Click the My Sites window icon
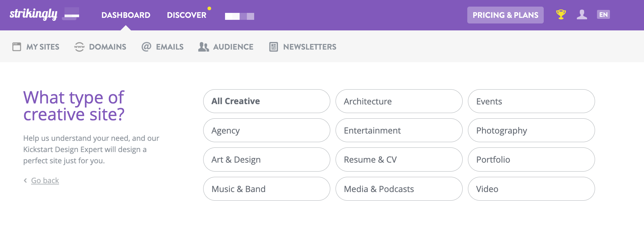Screen dimensions: 644x238 (17, 47)
